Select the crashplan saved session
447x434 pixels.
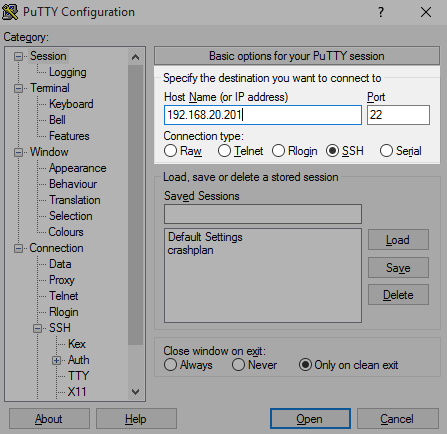click(190, 250)
